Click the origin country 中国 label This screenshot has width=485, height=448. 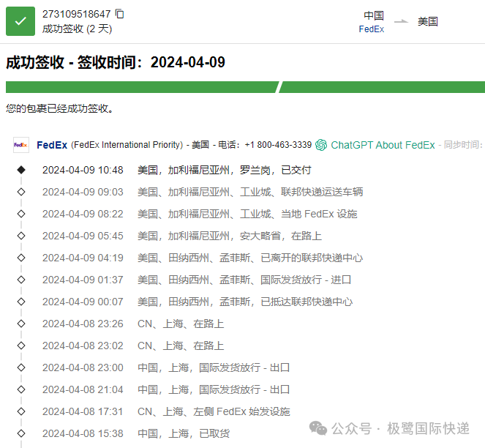374,15
